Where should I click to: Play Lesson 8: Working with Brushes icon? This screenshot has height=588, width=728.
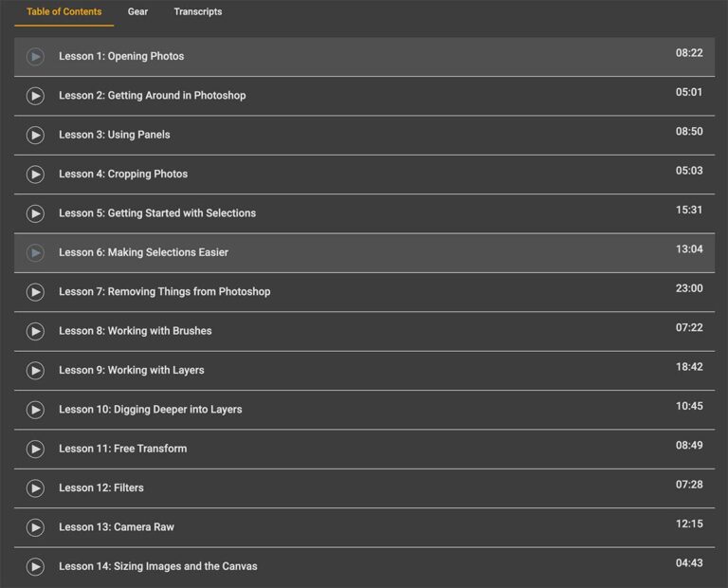35,332
